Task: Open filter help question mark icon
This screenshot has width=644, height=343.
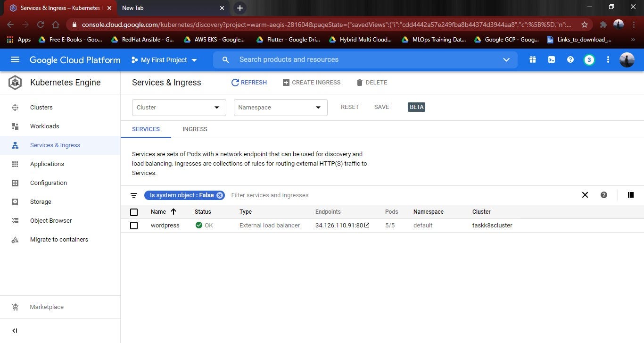Action: click(604, 195)
